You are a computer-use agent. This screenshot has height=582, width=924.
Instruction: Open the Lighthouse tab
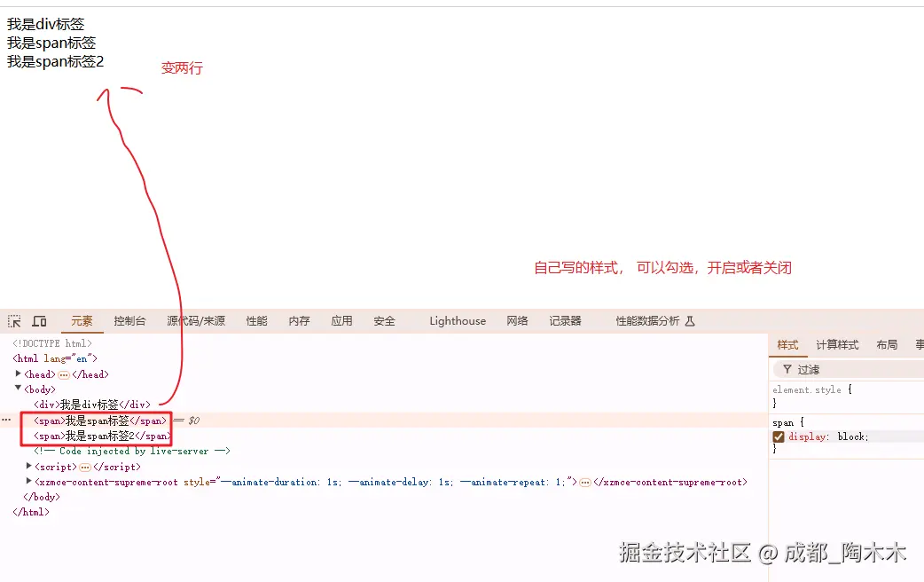click(458, 321)
